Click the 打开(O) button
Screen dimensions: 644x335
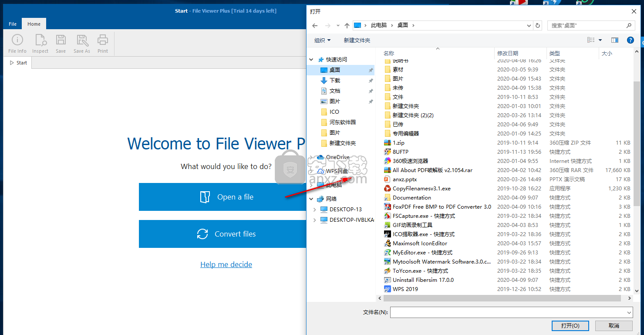pos(570,326)
